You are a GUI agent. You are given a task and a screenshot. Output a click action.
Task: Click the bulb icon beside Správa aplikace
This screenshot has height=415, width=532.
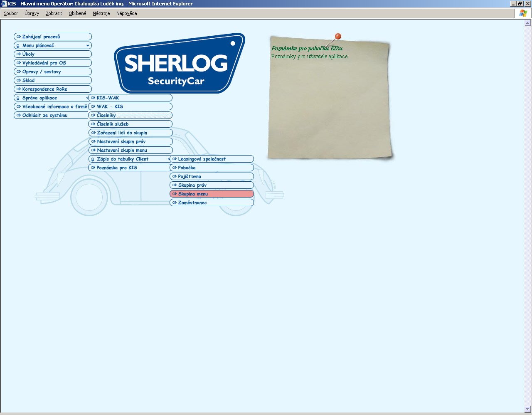tap(18, 98)
